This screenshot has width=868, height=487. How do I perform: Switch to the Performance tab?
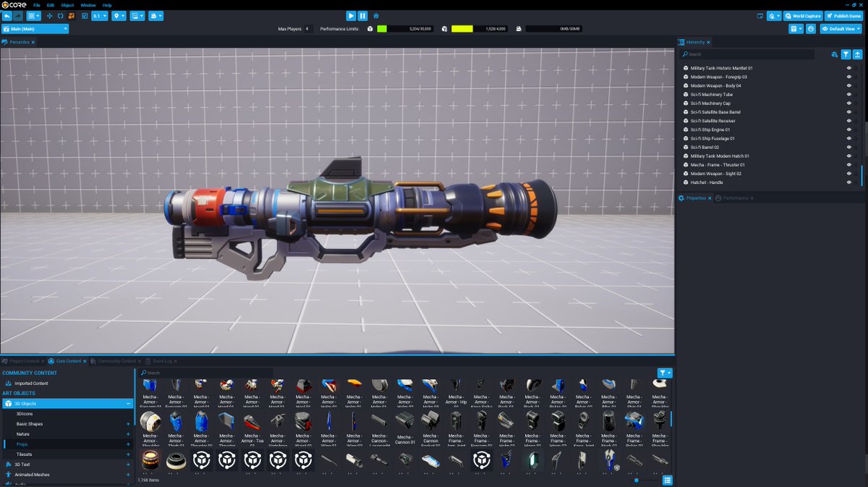(735, 198)
